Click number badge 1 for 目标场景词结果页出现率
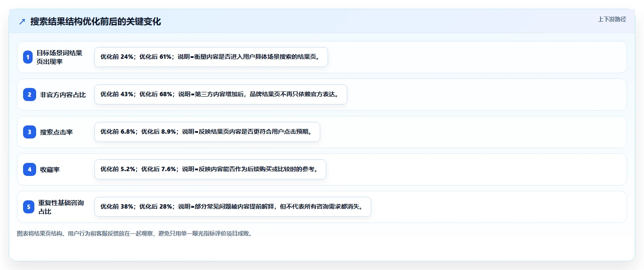Image resolution: width=644 pixels, height=270 pixels. click(x=28, y=57)
